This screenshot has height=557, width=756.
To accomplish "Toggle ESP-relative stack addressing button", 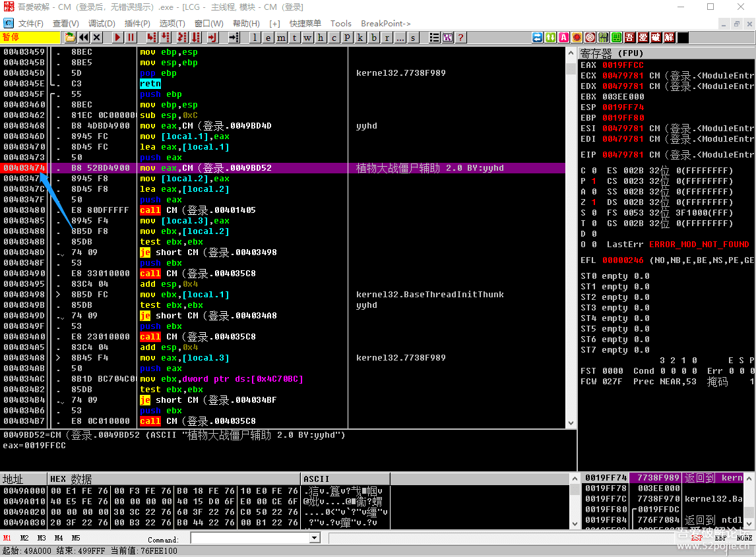I will (696, 538).
